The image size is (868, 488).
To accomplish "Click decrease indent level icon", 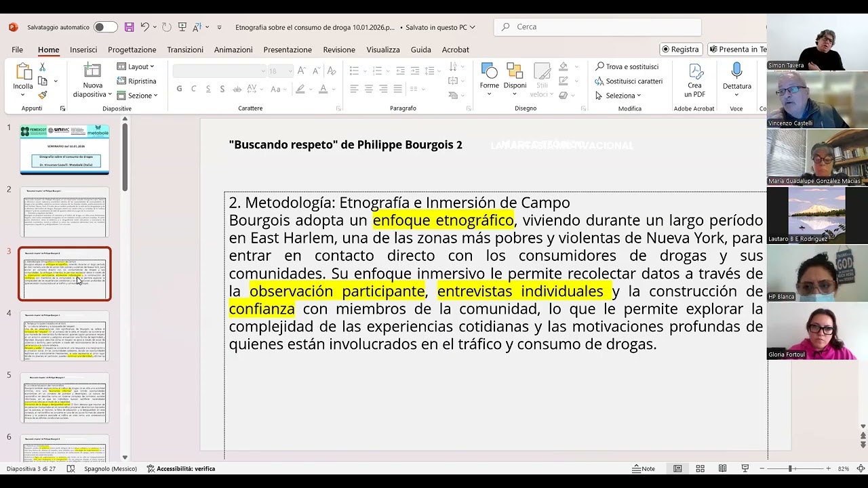I will (400, 70).
